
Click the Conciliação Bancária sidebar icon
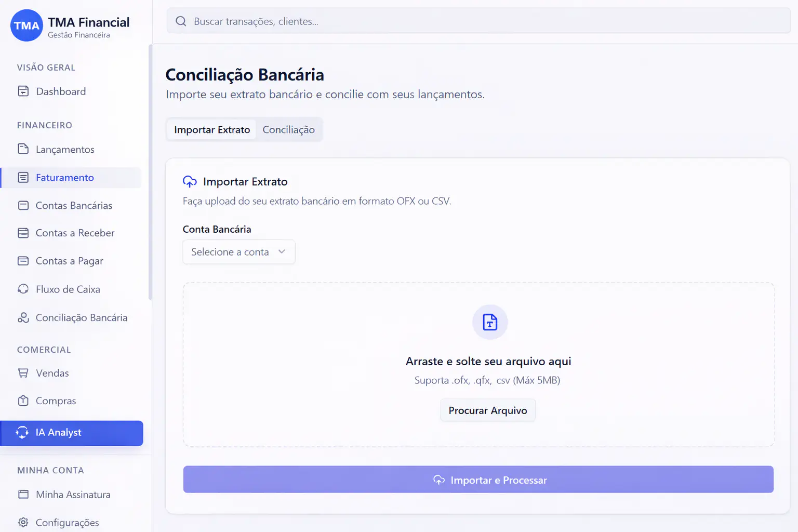(x=23, y=317)
